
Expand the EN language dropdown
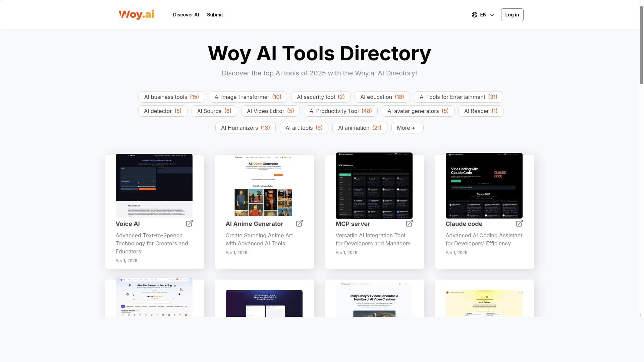tap(483, 15)
